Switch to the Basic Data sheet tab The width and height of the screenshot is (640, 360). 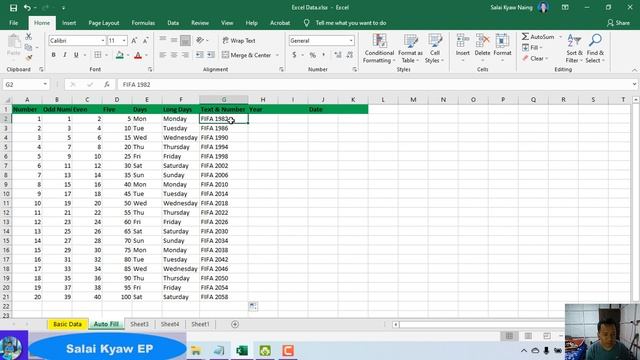click(67, 324)
